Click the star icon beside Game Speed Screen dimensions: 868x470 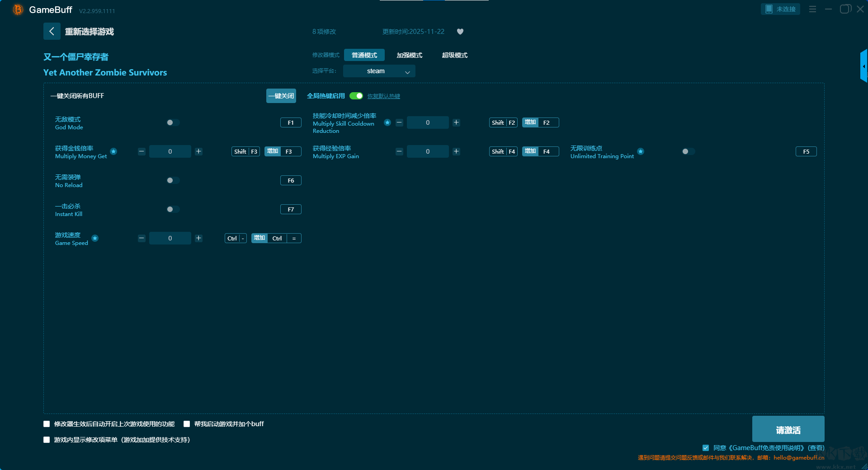(95, 238)
